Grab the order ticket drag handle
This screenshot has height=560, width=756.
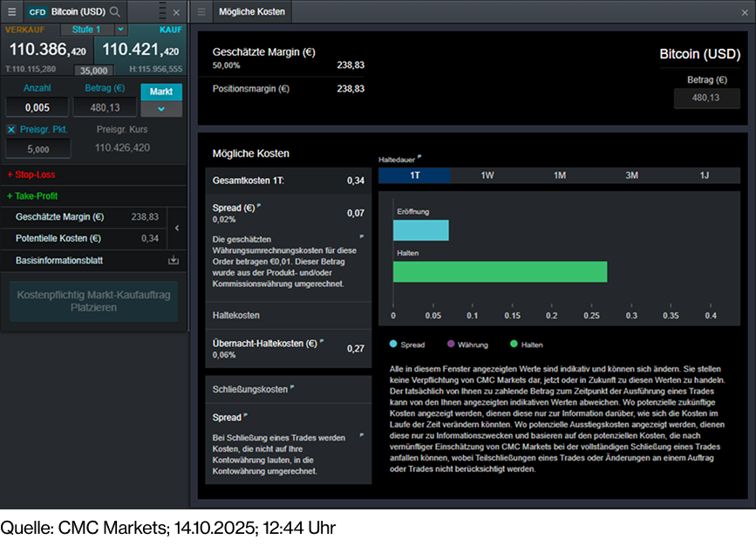164,12
